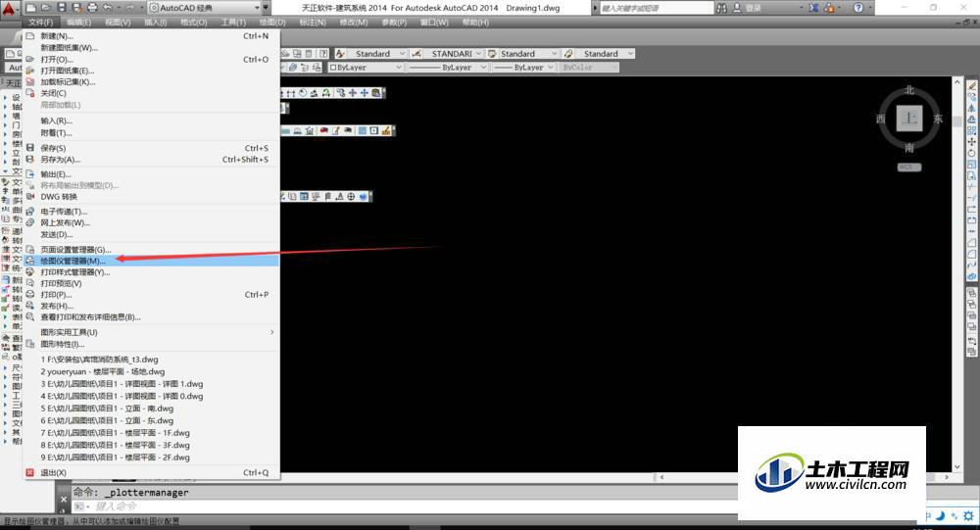Open the ByLayer color dropdown
Viewport: 980px width, 530px height.
click(366, 67)
